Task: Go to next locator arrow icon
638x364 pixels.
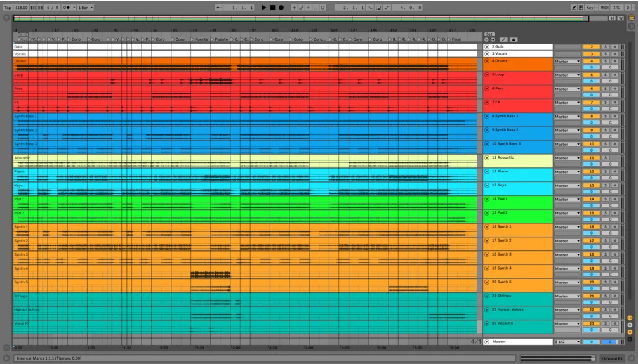Action: 493,40
